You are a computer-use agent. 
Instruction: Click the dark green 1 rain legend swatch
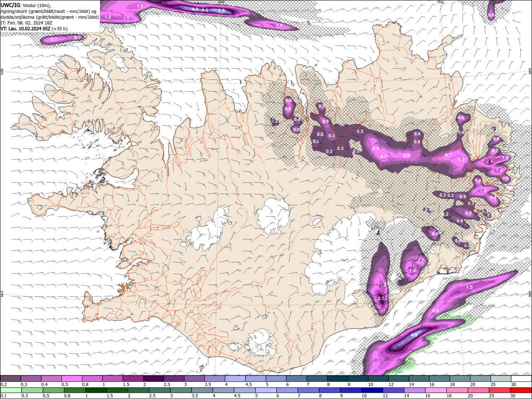pos(96,390)
